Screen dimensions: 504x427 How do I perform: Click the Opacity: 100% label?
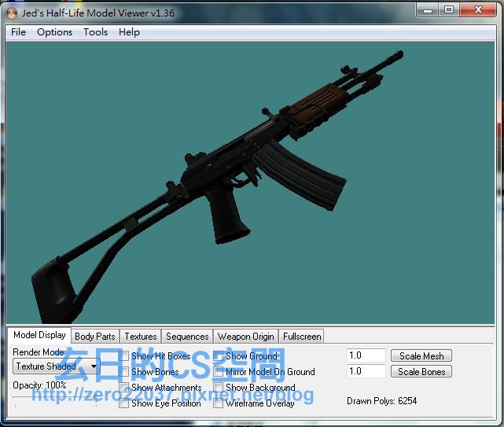(39, 385)
